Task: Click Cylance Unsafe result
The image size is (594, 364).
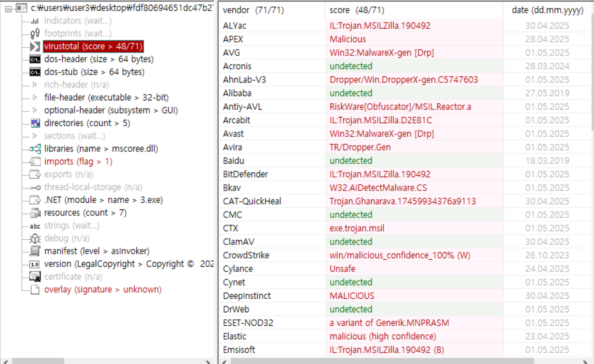Action: (342, 269)
